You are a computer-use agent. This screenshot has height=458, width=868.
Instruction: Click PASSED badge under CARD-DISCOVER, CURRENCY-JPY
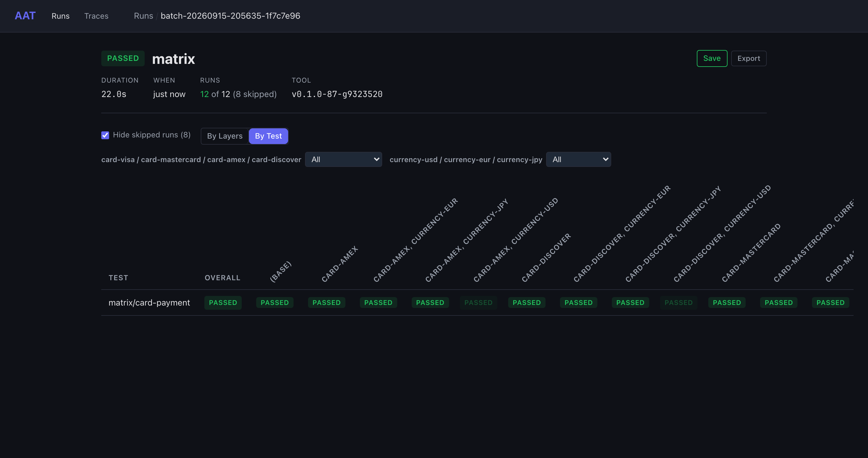pyautogui.click(x=630, y=303)
